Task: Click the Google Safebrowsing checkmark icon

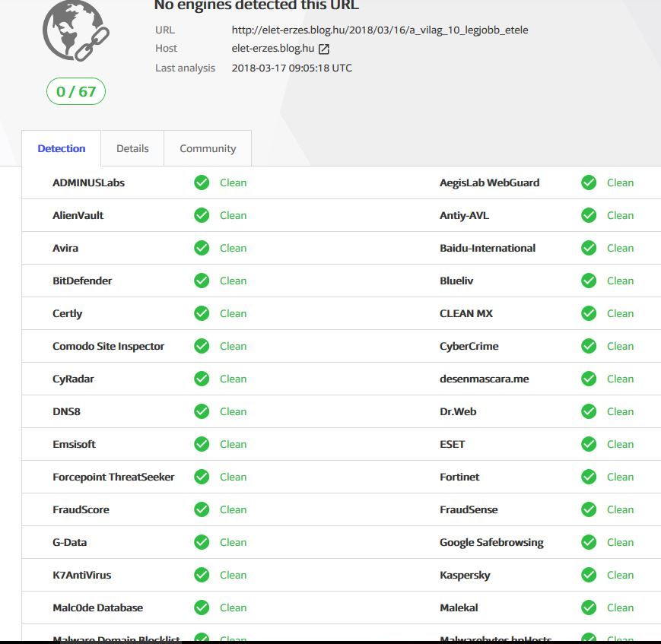Action: click(x=589, y=542)
